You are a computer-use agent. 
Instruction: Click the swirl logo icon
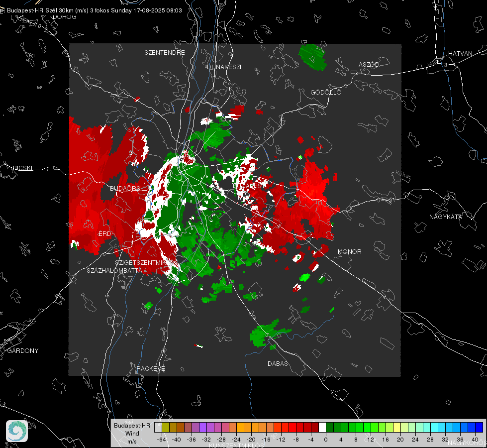pos(17,431)
